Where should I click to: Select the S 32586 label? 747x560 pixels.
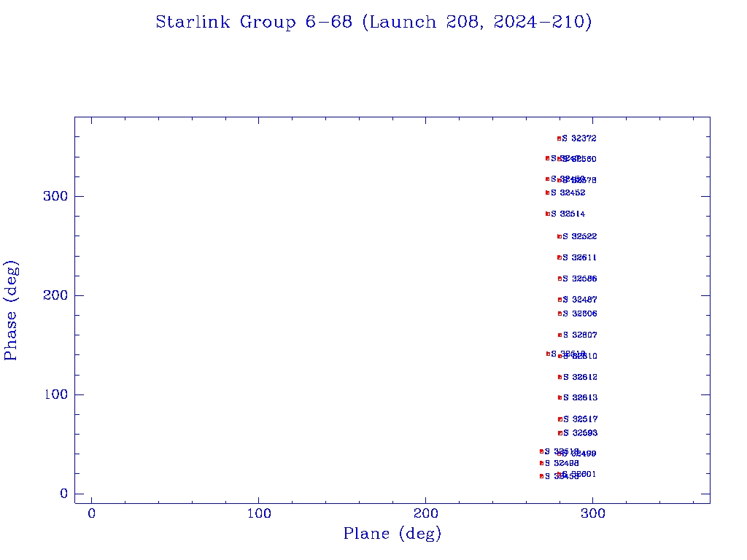tap(579, 279)
